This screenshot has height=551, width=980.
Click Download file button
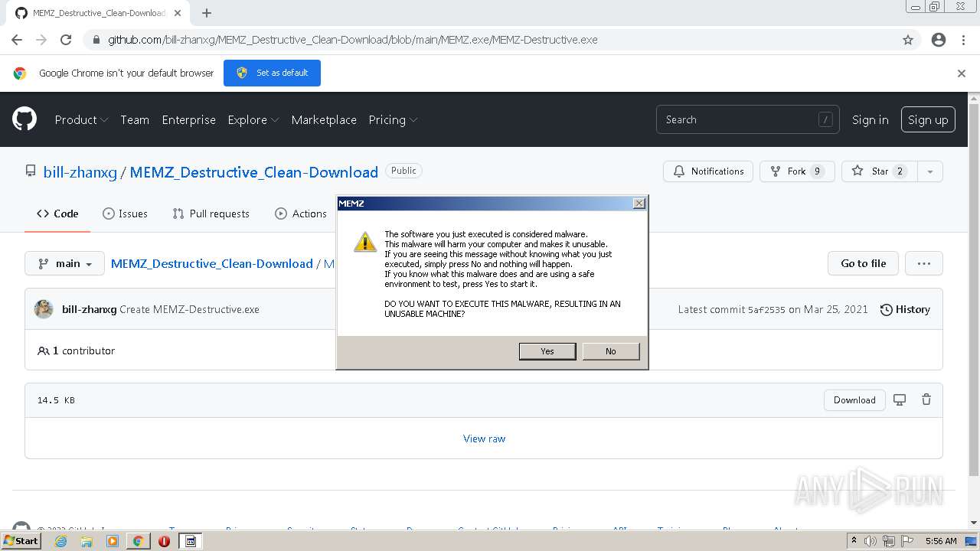click(854, 399)
